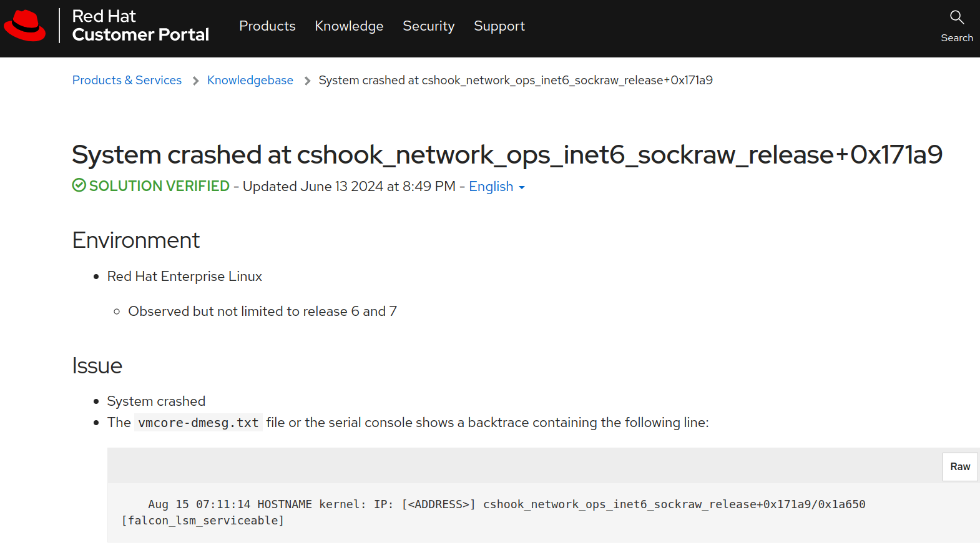This screenshot has height=545, width=980.
Task: Expand the Support menu in header
Action: (x=499, y=26)
